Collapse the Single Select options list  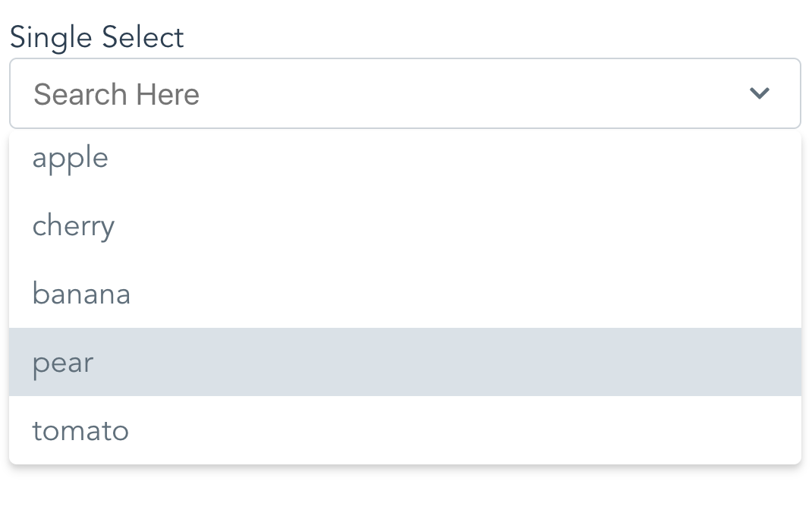(760, 93)
